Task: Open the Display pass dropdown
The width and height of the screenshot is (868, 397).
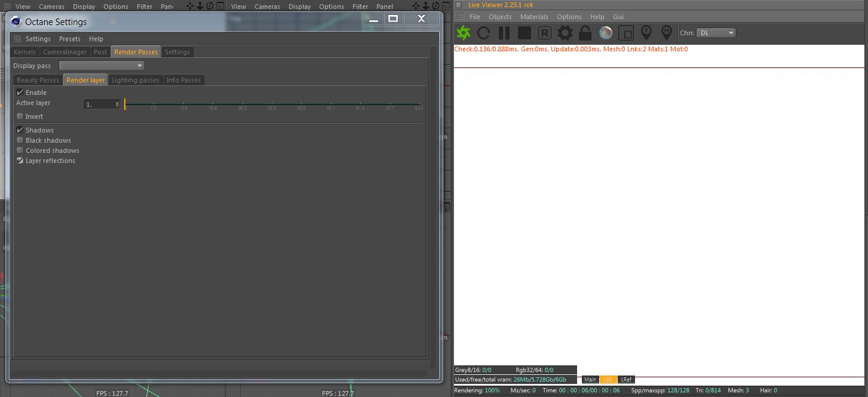Action: click(x=102, y=66)
